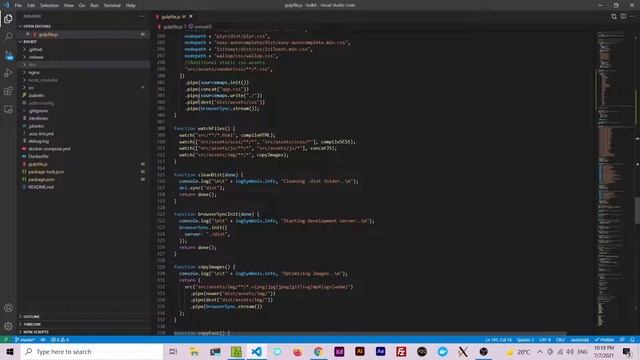Open the Search view in activity bar

(8, 37)
